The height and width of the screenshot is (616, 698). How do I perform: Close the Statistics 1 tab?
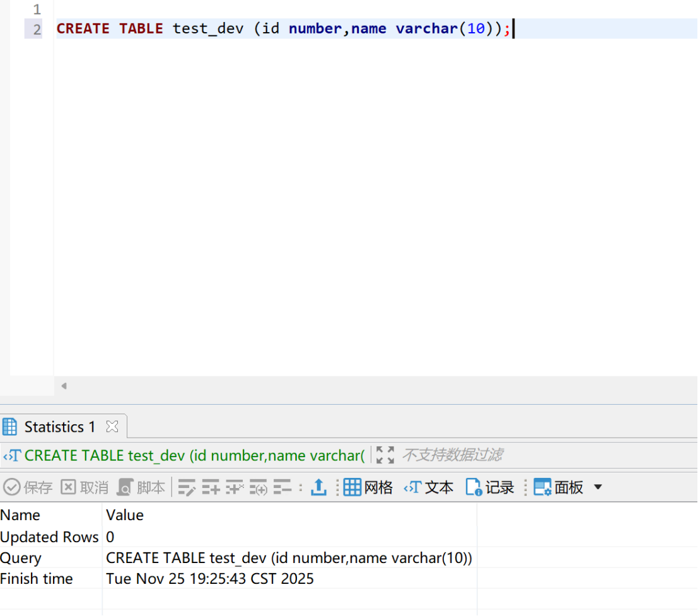coord(112,427)
